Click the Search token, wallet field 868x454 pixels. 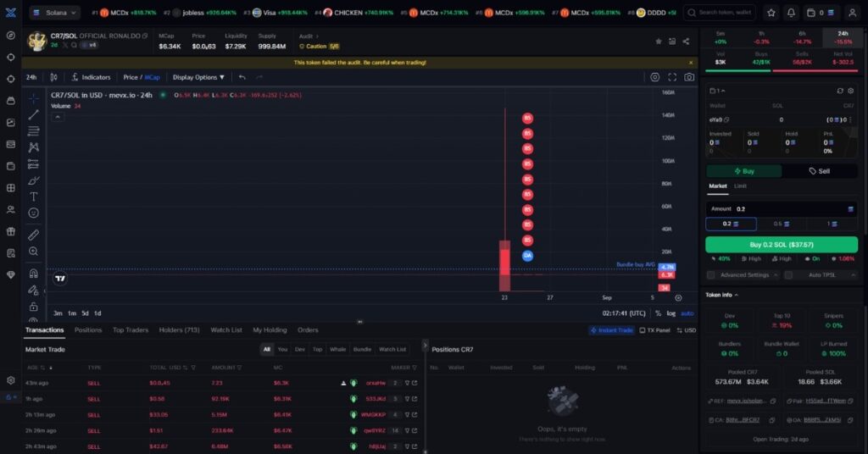click(x=719, y=12)
